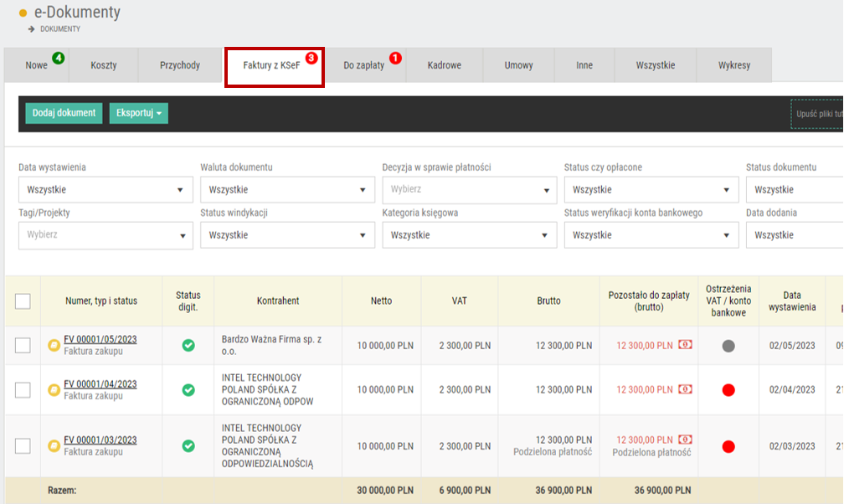Open the Eksportuj dropdown button
The height and width of the screenshot is (504, 844).
(139, 113)
